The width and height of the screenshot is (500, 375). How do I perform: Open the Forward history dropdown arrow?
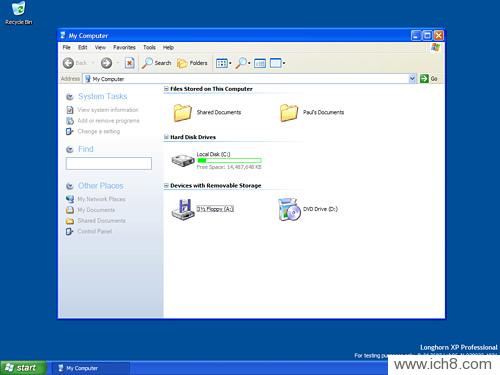(118, 63)
